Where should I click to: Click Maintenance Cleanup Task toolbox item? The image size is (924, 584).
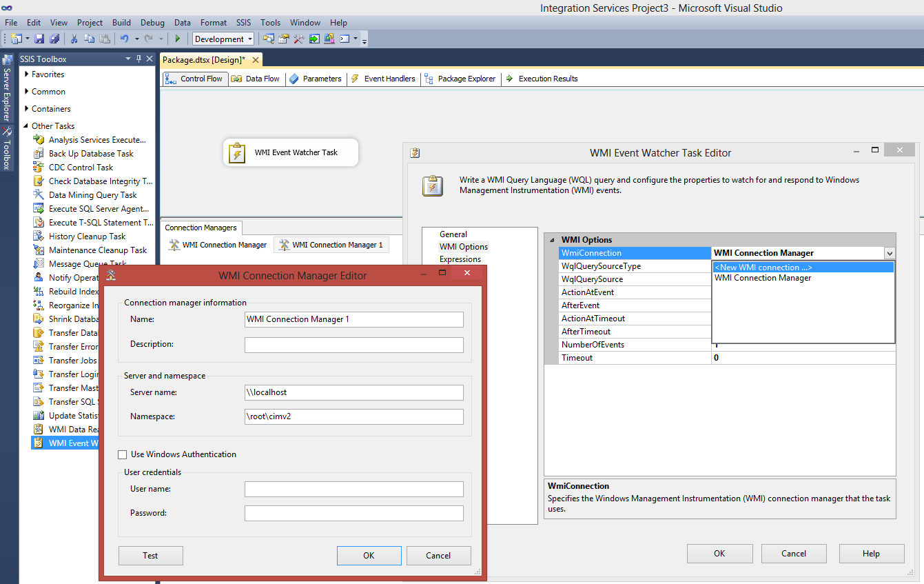pyautogui.click(x=98, y=250)
